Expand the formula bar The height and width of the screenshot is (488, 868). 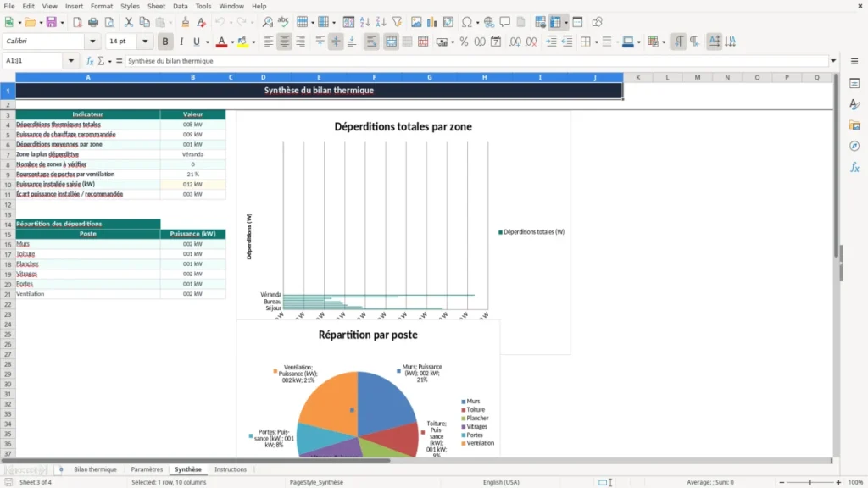tap(833, 61)
